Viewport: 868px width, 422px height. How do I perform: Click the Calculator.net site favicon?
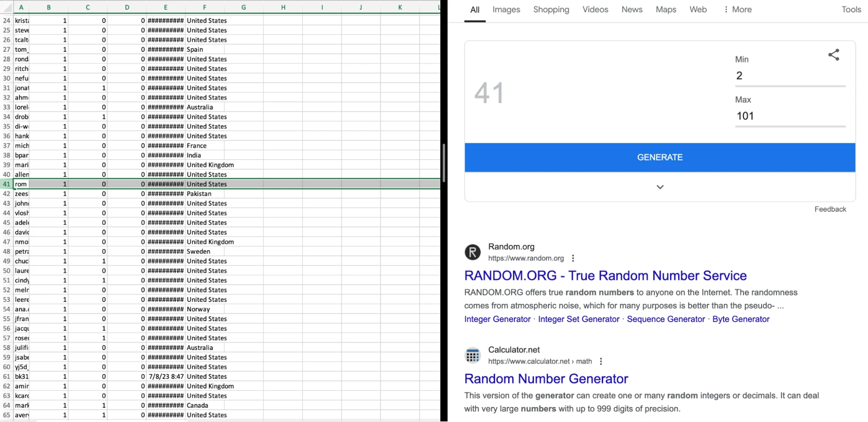(x=472, y=355)
